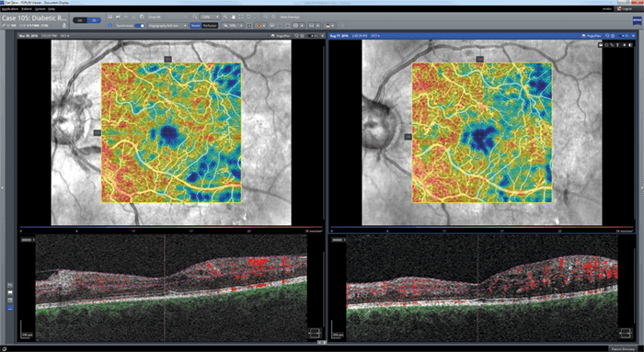Click the info icon beside Synchronize
Viewport: 644px width, 352px height.
(x=110, y=26)
